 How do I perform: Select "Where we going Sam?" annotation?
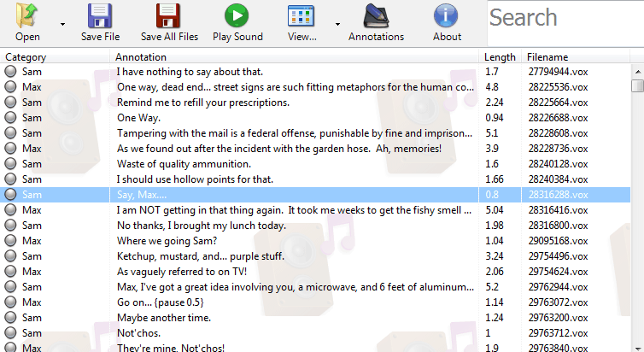coord(167,241)
